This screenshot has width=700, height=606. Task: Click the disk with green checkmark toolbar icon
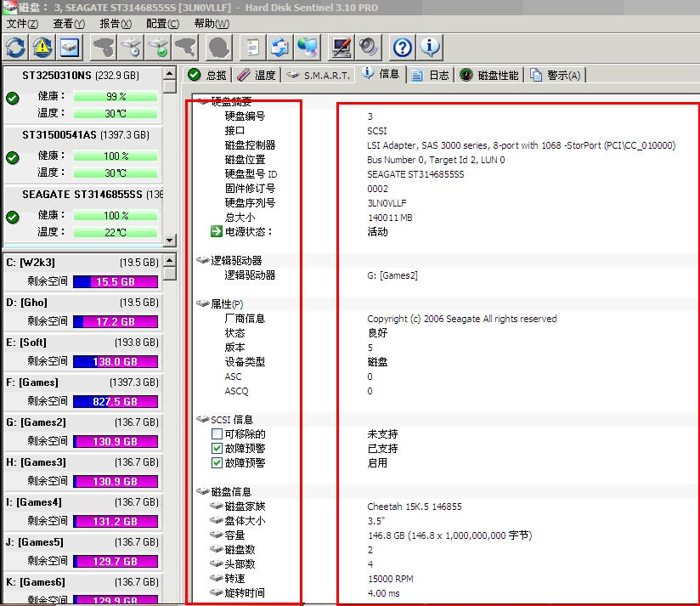click(x=158, y=48)
